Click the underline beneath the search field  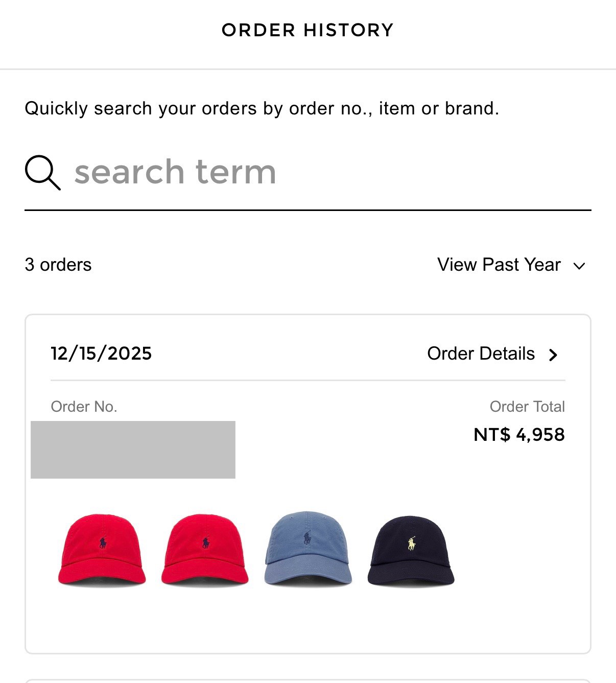pos(307,209)
